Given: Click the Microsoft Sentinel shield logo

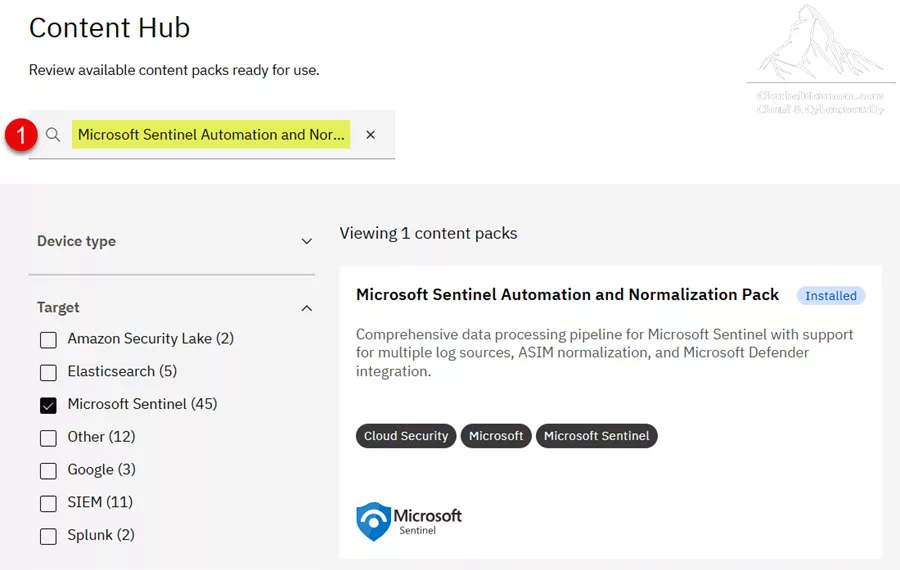Looking at the screenshot, I should [x=374, y=521].
